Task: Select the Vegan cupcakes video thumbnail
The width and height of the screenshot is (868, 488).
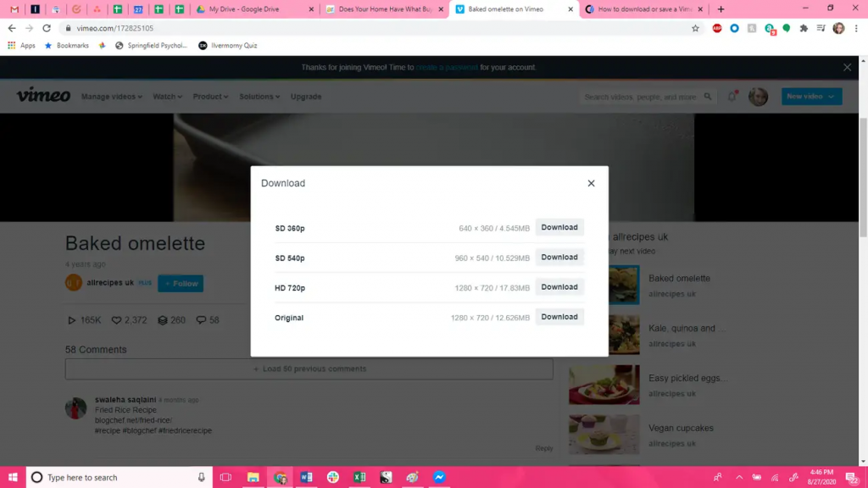Action: tap(604, 435)
